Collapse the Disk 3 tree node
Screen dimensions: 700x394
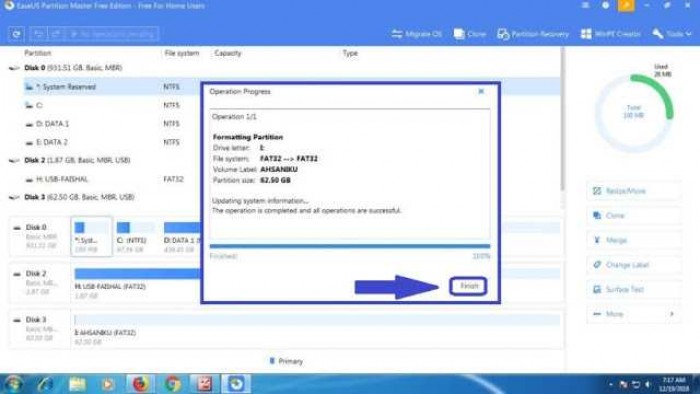(x=14, y=197)
